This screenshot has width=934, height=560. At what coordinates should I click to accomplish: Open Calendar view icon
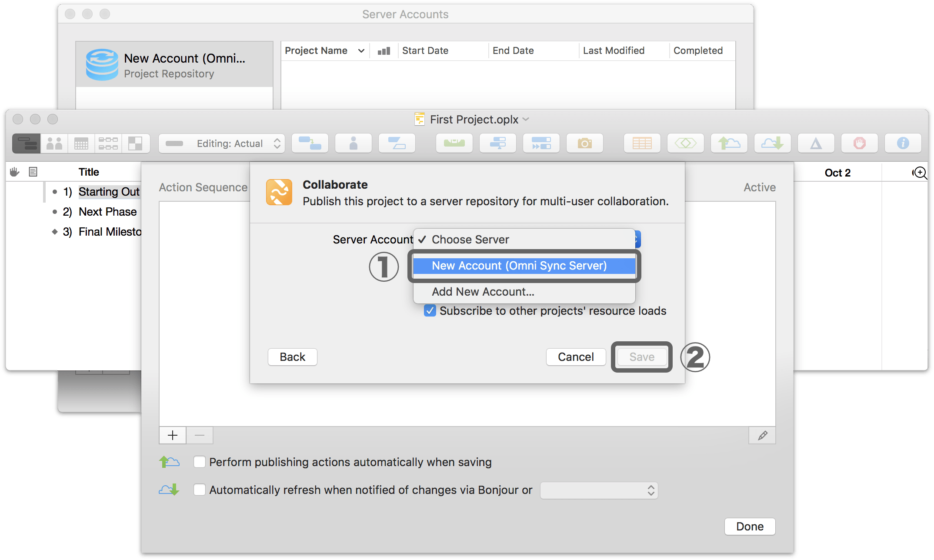coord(81,143)
